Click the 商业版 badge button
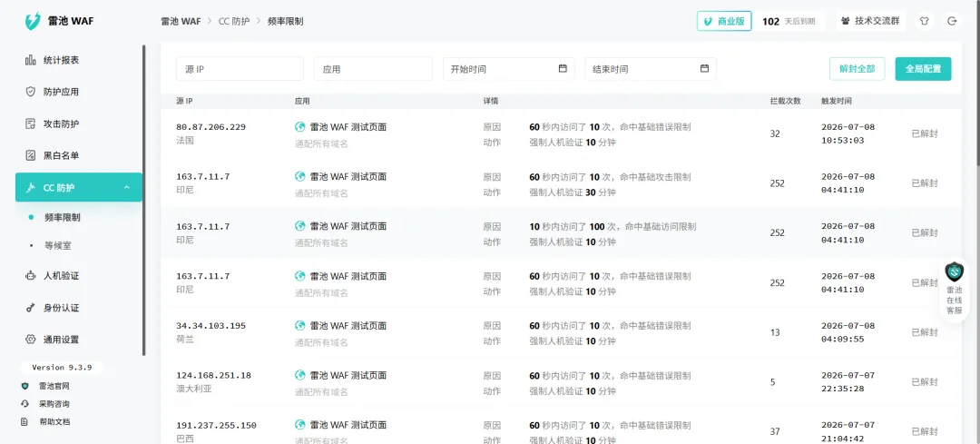This screenshot has height=444, width=980. pyautogui.click(x=724, y=21)
